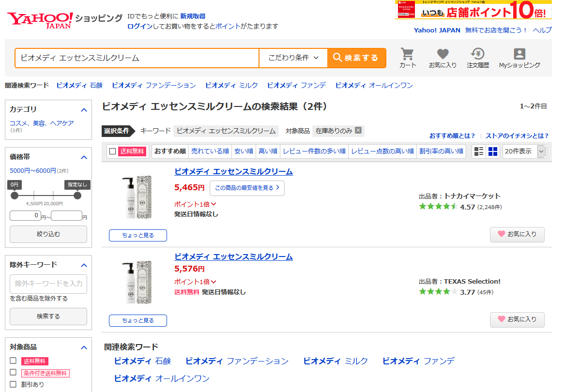Open the first ビオメディ エッセンスミルククリーム title link
This screenshot has height=392, width=565.
tap(233, 172)
